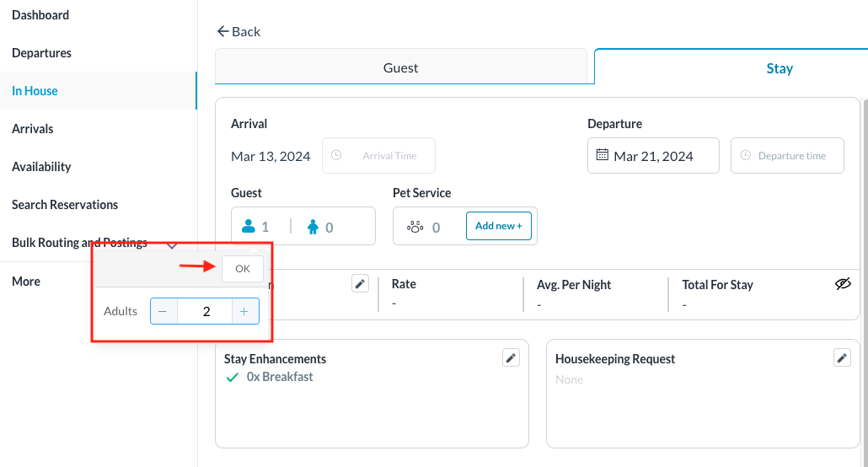Go to Availability in the sidebar

click(41, 167)
